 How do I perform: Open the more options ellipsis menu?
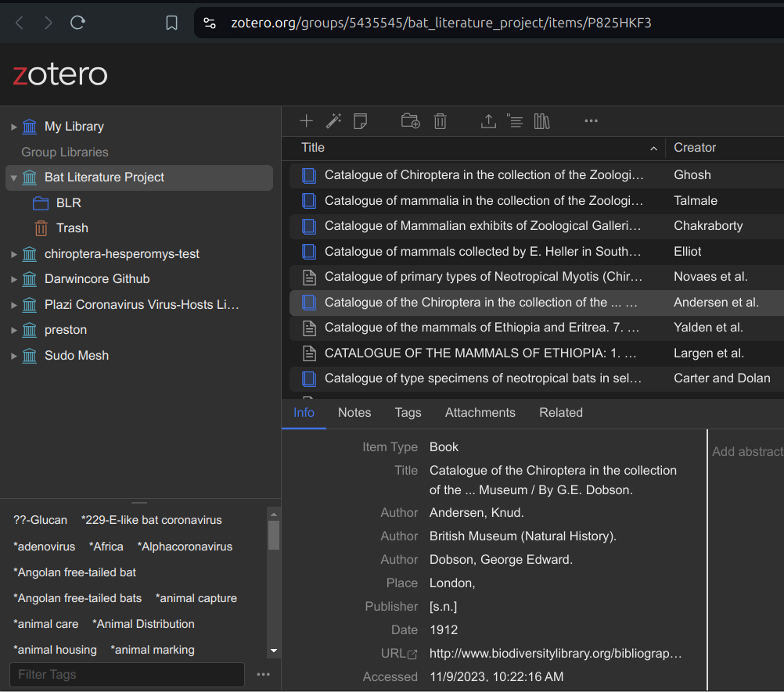pyautogui.click(x=591, y=121)
